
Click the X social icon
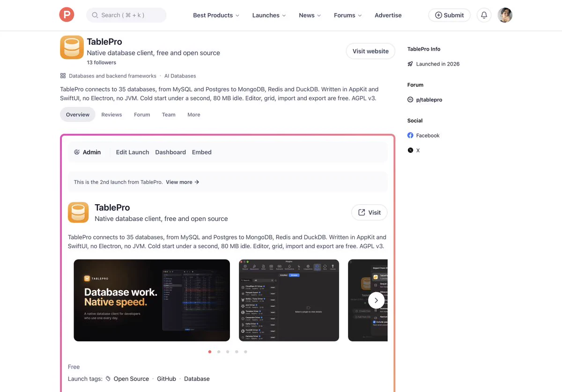coord(410,150)
